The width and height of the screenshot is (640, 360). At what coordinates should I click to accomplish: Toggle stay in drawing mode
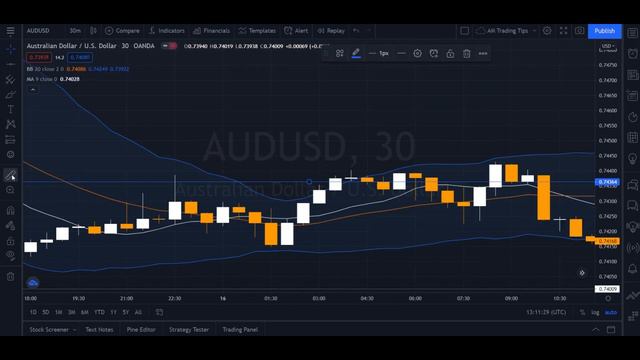(10, 225)
